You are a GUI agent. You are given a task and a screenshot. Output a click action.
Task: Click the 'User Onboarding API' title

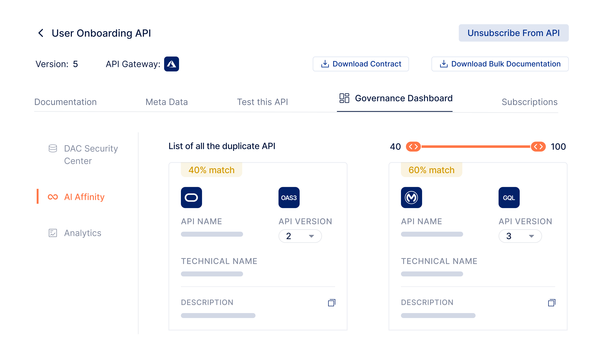click(101, 33)
